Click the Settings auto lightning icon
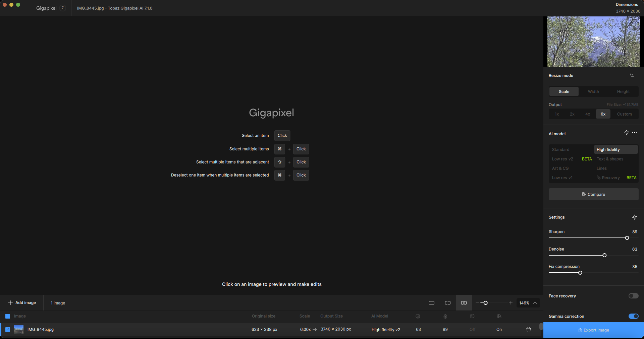 pyautogui.click(x=635, y=217)
